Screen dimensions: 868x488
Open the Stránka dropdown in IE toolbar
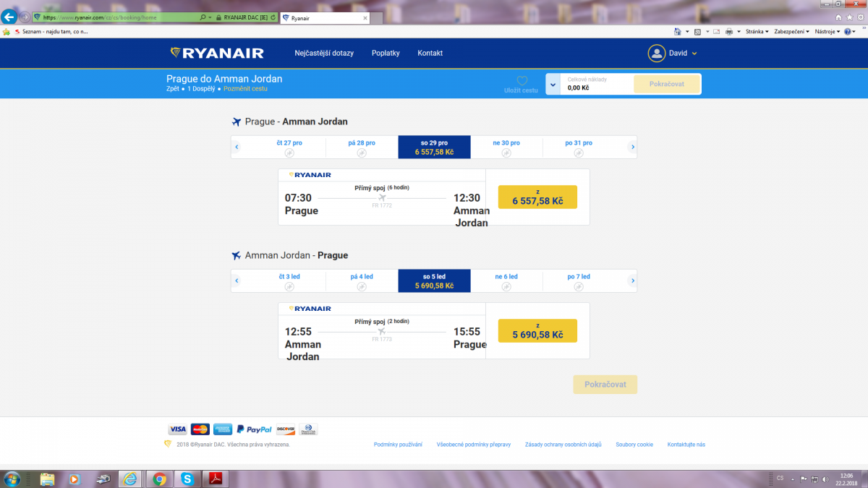(753, 32)
